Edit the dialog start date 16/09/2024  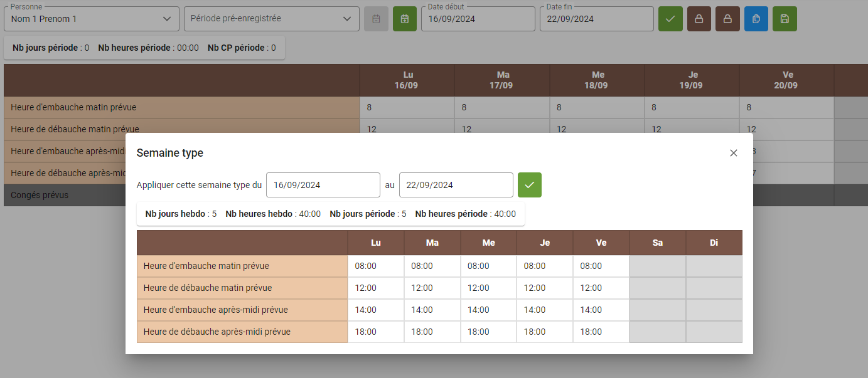323,185
